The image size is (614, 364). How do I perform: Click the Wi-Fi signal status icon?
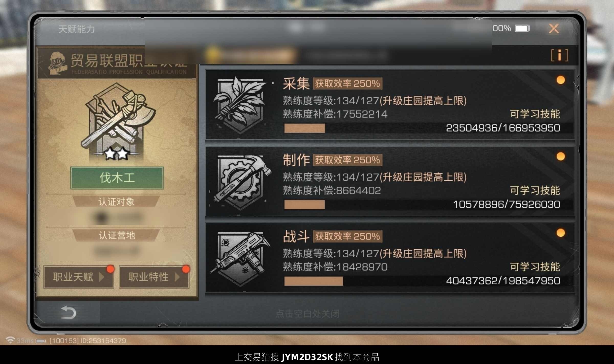(10, 340)
